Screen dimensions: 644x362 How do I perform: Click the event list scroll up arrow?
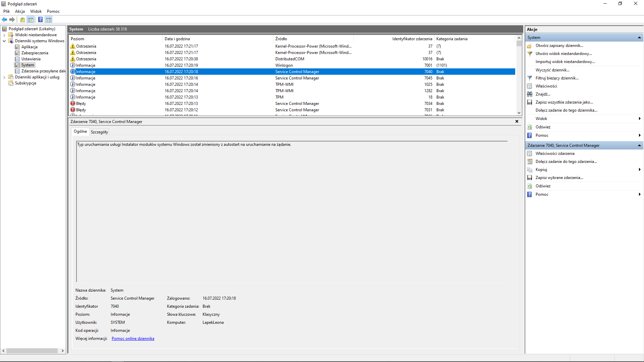pyautogui.click(x=519, y=38)
